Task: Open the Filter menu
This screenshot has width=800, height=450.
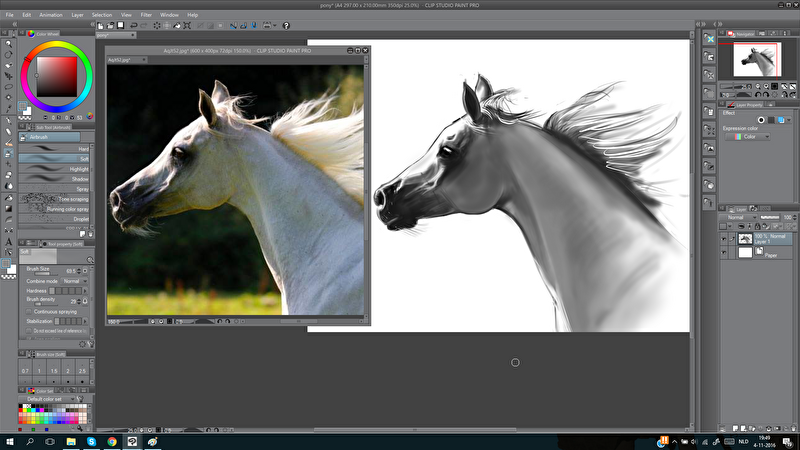Action: click(146, 15)
